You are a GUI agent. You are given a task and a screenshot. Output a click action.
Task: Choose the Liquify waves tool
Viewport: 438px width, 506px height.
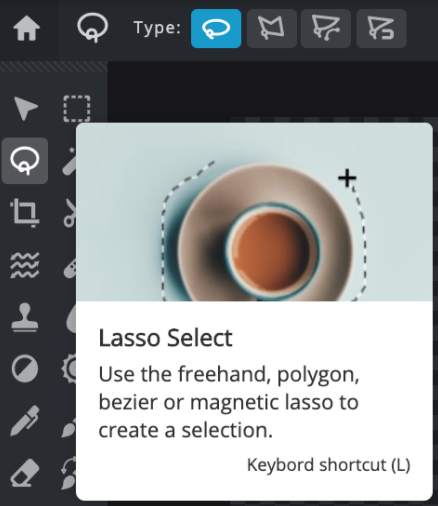(x=25, y=265)
